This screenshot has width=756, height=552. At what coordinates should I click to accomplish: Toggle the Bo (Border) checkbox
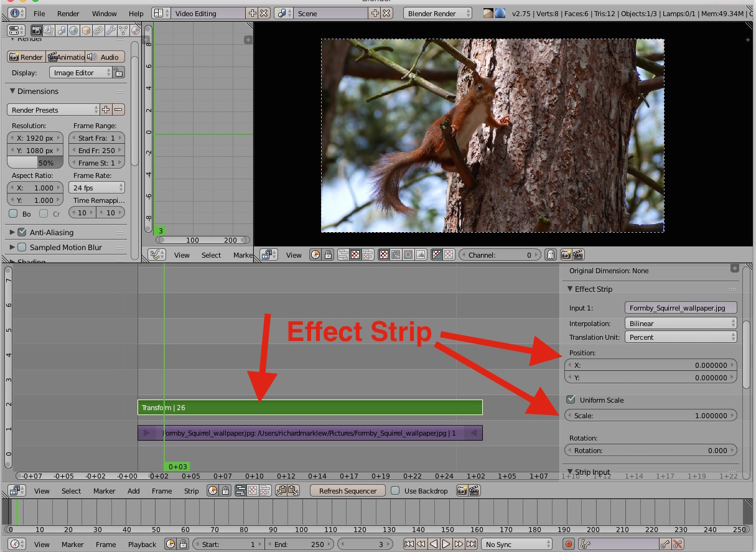click(x=13, y=213)
